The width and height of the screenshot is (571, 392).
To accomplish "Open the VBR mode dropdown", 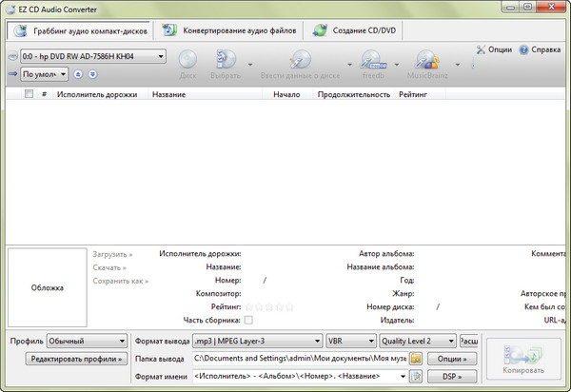I will (351, 341).
